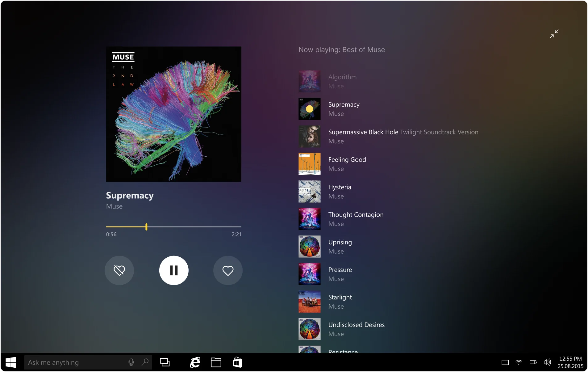Click the 'Ask me anything' search box

[88, 362]
